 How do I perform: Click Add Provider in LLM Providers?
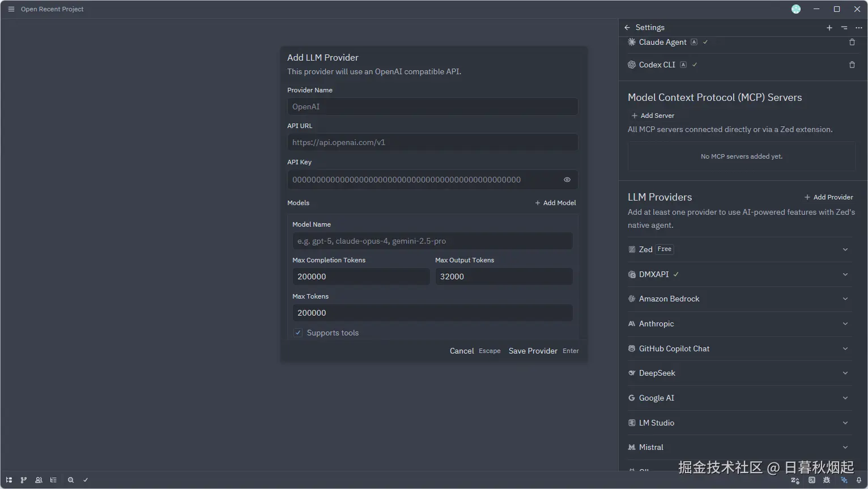point(828,197)
